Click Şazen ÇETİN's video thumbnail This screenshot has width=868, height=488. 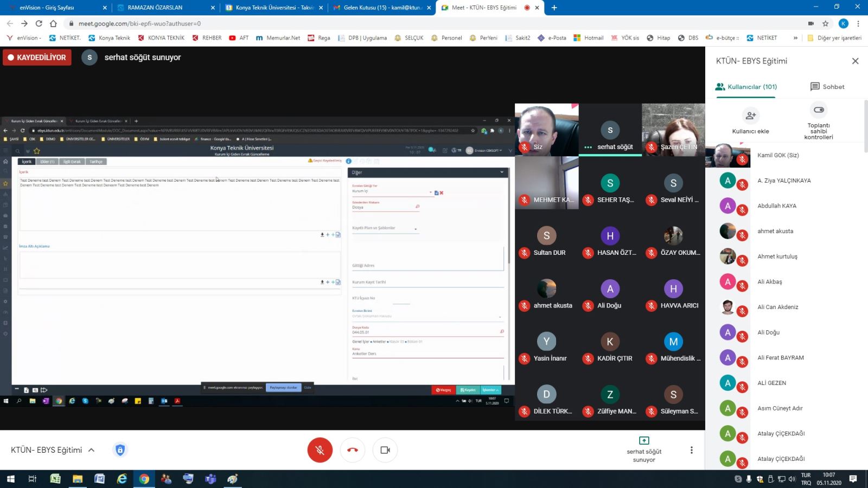(x=673, y=130)
